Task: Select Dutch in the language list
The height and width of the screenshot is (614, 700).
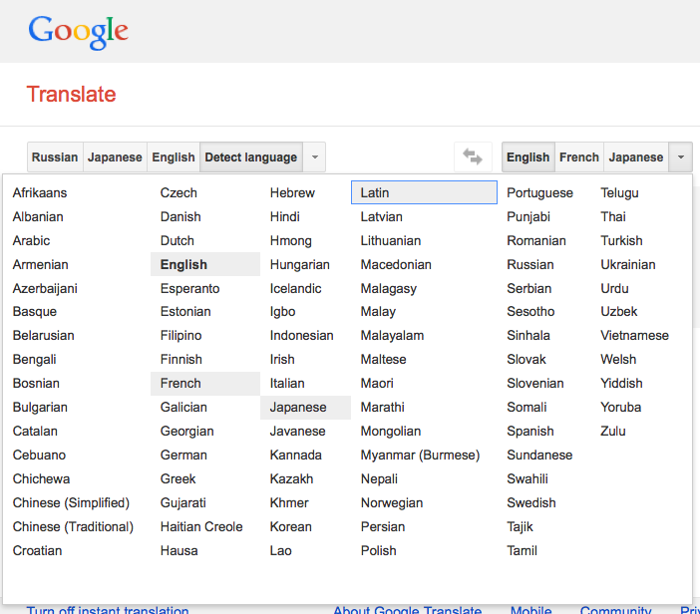Action: coord(177,240)
